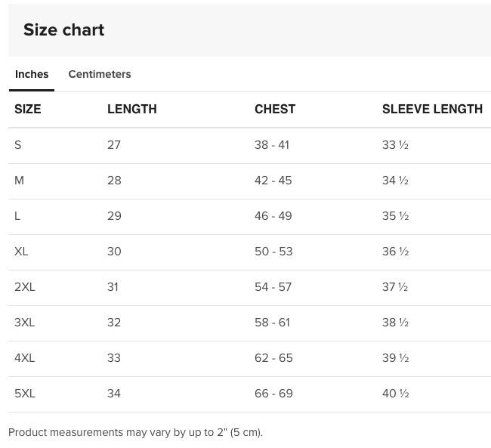Select the 5XL size row label
This screenshot has height=448, width=491.
pos(25,394)
